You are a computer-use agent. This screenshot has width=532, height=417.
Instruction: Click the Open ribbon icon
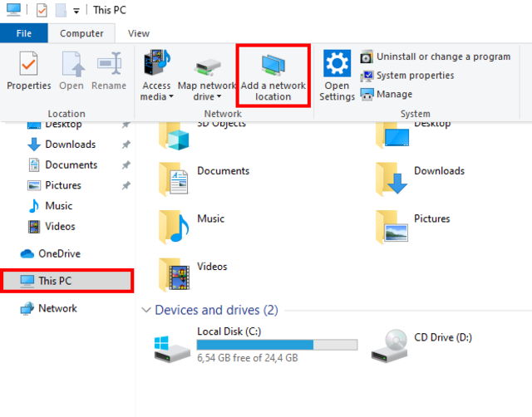pyautogui.click(x=72, y=64)
